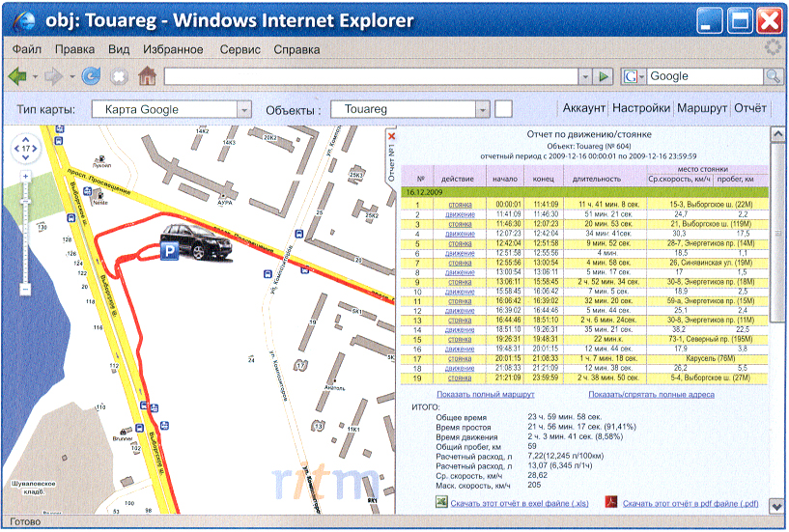Click the map zoom-in plus button
Viewport: 789px width, 532px height.
26,176
